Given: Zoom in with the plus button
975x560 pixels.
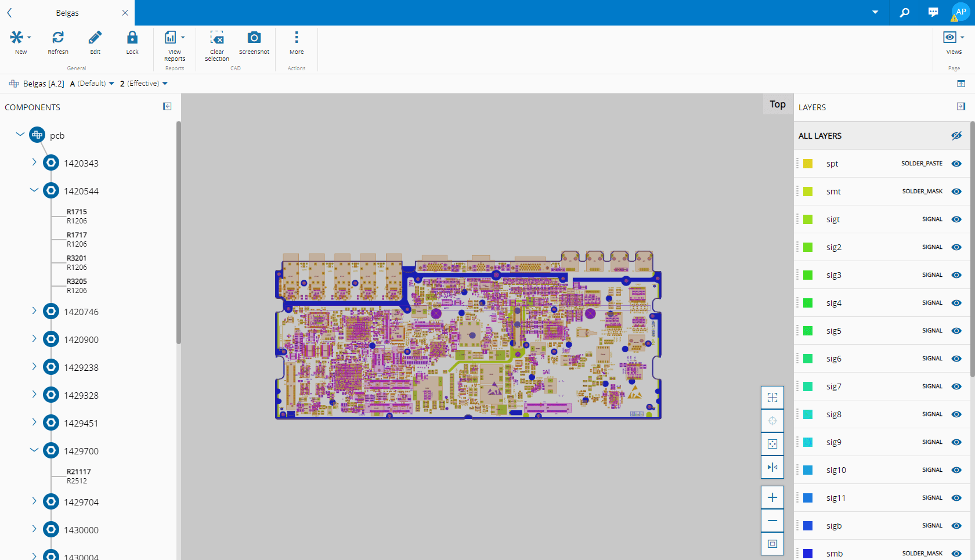Looking at the screenshot, I should [772, 497].
